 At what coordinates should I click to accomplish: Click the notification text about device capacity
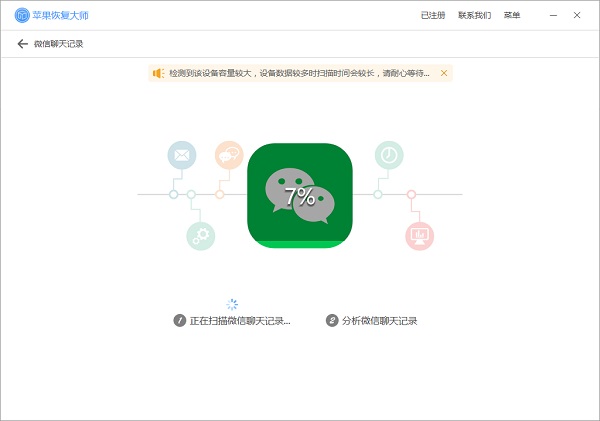pyautogui.click(x=299, y=73)
